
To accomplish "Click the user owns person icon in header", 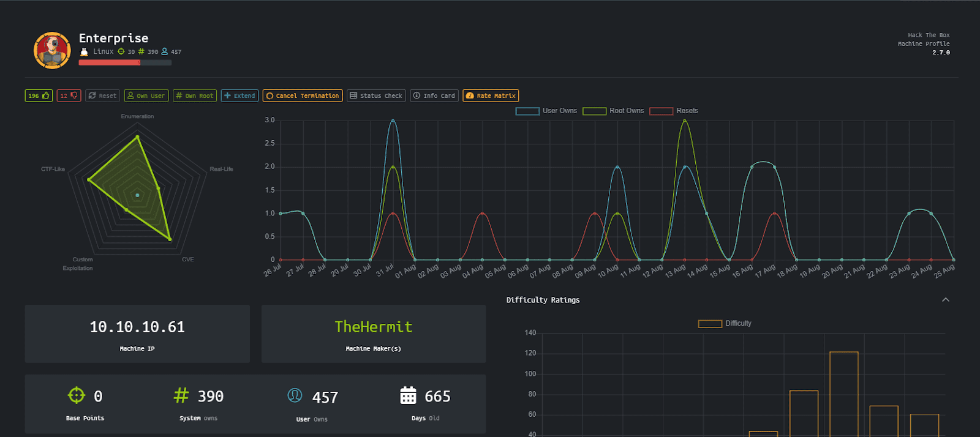I will click(164, 51).
